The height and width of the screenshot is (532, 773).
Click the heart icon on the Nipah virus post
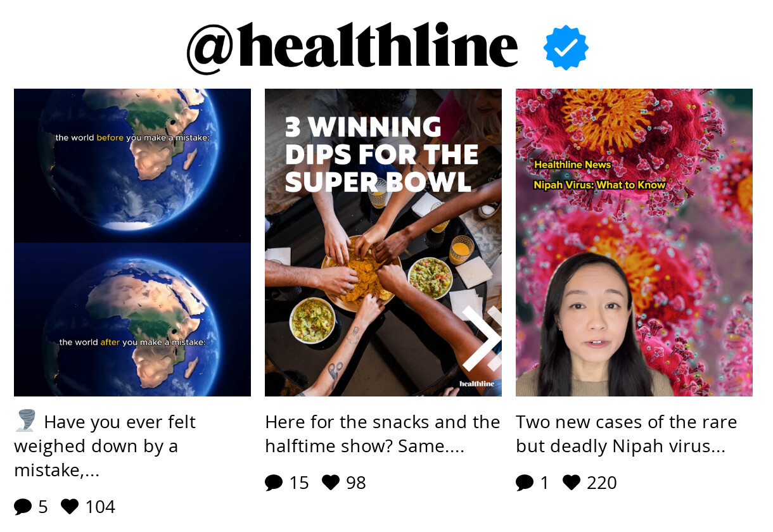572,482
